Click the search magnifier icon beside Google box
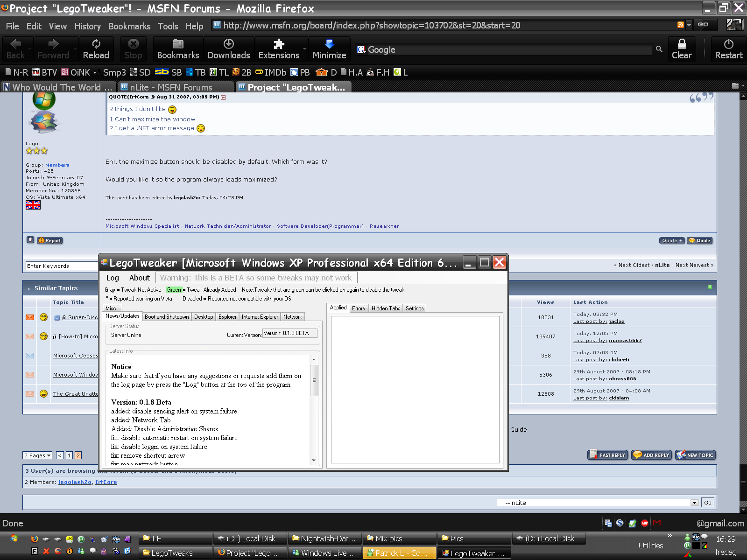The height and width of the screenshot is (560, 747). tap(659, 49)
